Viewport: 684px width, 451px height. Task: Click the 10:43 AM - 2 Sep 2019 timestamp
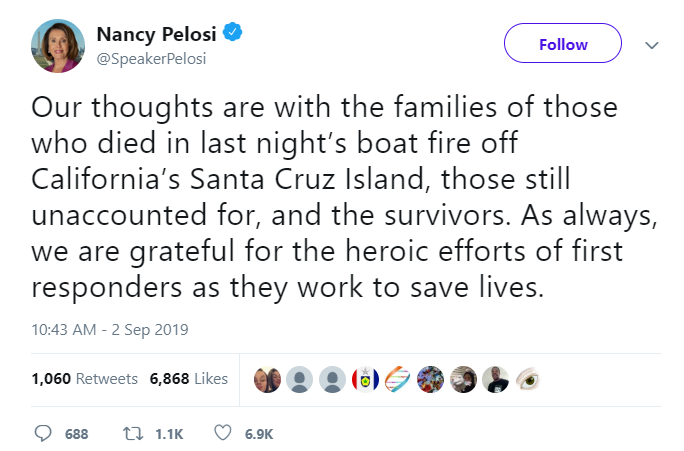110,328
